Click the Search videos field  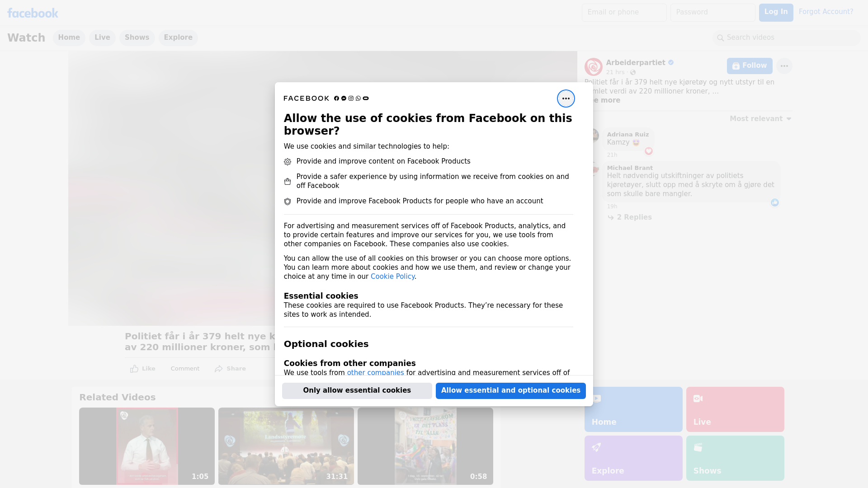786,38
